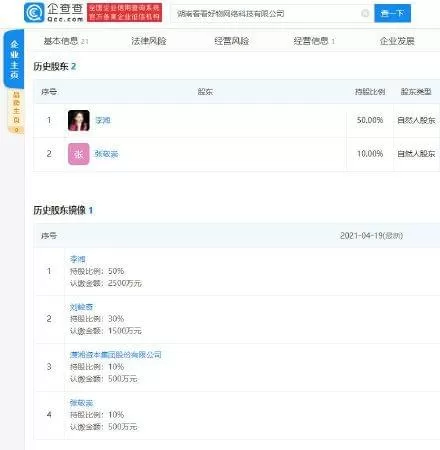Open 张敬宗 link in shareholder snapshot list
The height and width of the screenshot is (450, 440).
coord(81,403)
